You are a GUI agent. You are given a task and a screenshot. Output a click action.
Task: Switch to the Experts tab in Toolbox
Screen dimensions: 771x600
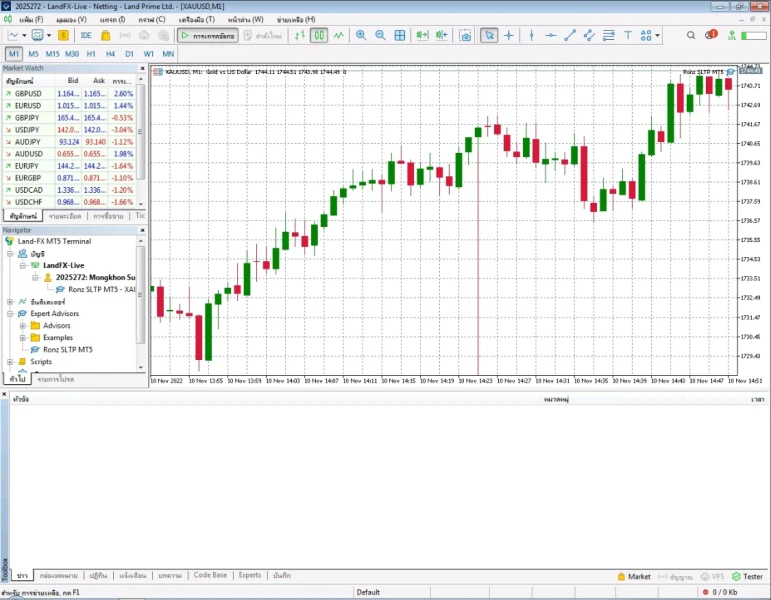click(249, 576)
